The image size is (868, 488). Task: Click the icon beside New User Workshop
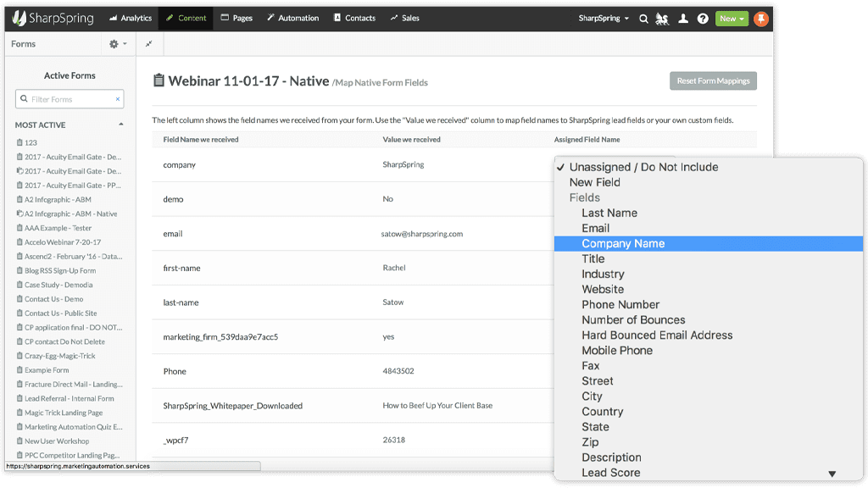[19, 441]
